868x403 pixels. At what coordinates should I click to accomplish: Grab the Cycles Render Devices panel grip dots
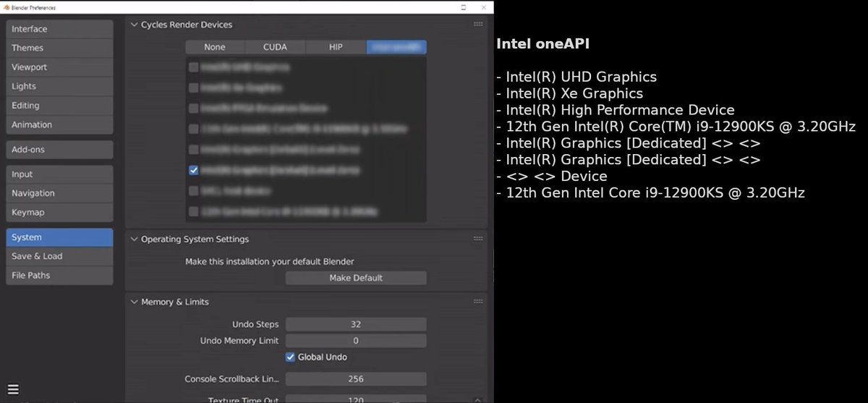point(478,24)
